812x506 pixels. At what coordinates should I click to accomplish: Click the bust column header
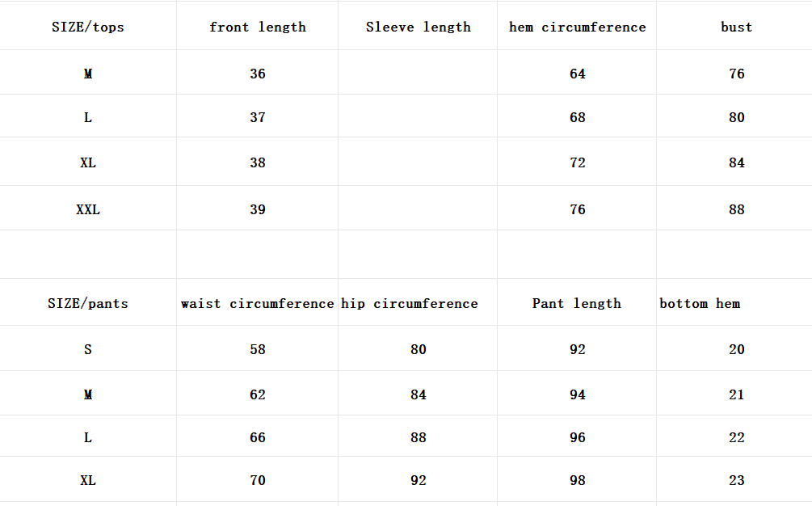click(x=736, y=27)
